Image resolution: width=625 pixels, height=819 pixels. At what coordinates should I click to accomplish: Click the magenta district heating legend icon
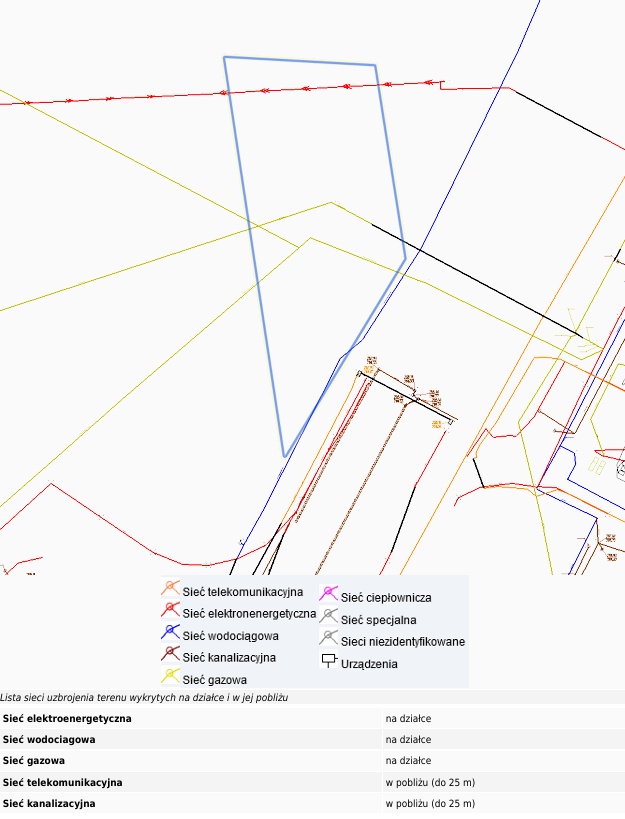click(328, 596)
